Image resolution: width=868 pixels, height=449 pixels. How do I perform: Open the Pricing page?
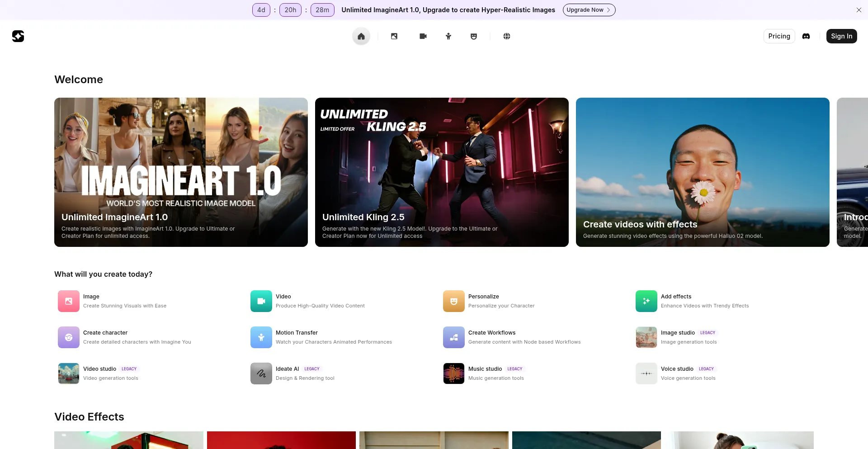779,36
